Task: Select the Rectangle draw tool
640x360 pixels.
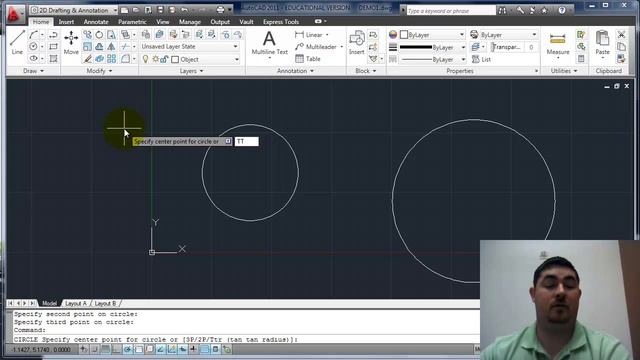Action: pyautogui.click(x=53, y=47)
